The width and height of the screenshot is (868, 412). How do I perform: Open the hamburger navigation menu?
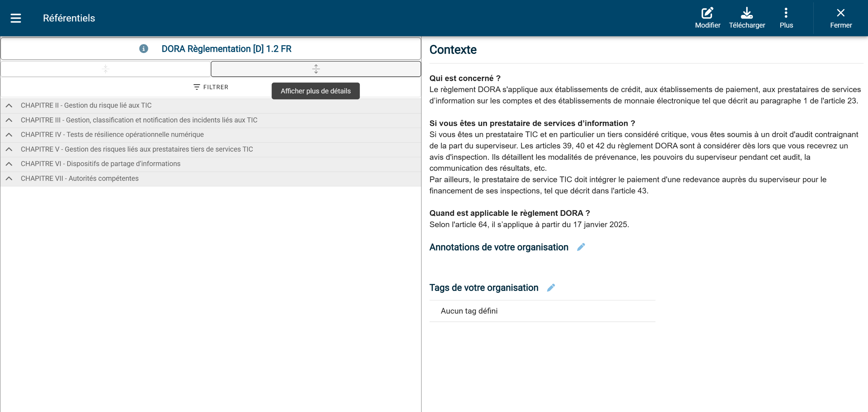coord(16,18)
